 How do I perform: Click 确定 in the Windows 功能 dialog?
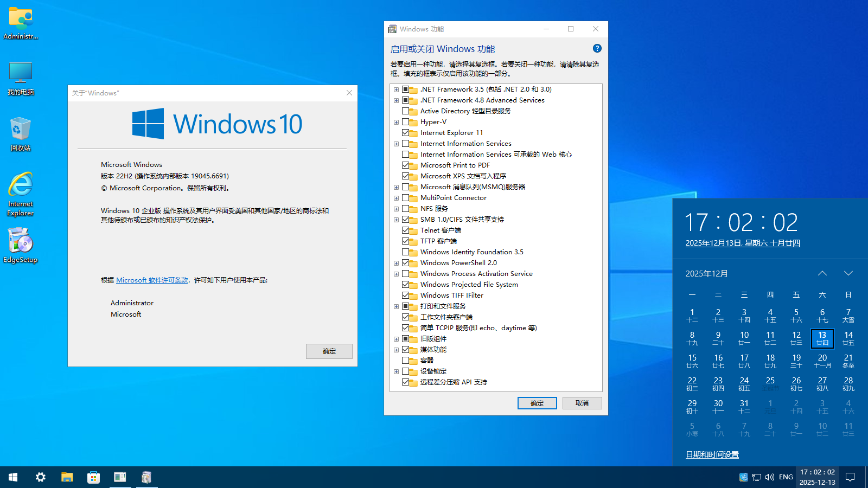537,403
